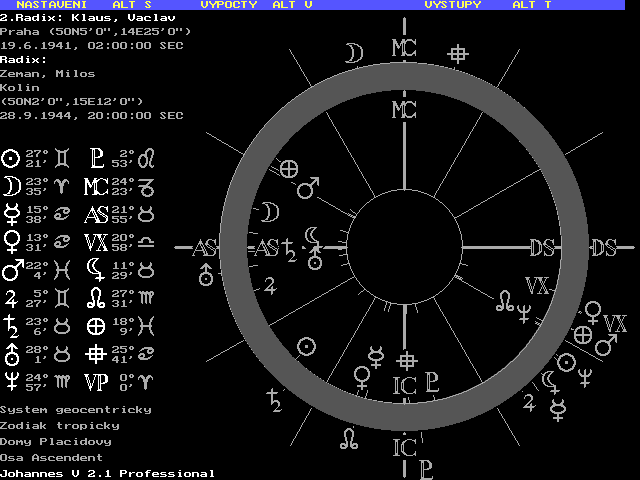This screenshot has width=640, height=480.
Task: Click the Sun glyph inside the chart ring
Action: 307,347
